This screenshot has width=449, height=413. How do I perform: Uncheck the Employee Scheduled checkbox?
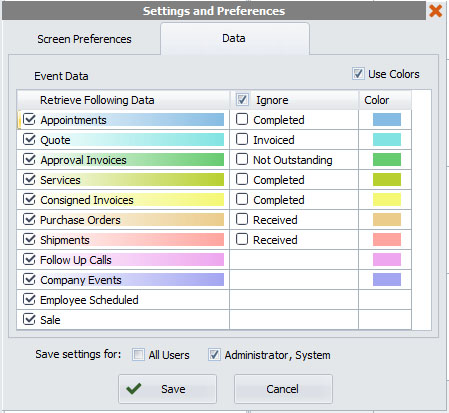point(29,299)
